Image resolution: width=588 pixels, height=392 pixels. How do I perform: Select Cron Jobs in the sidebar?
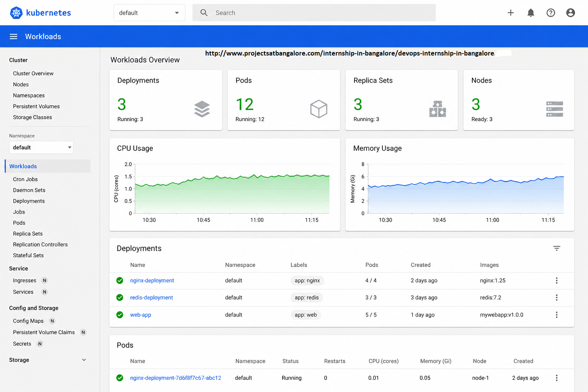(x=25, y=179)
